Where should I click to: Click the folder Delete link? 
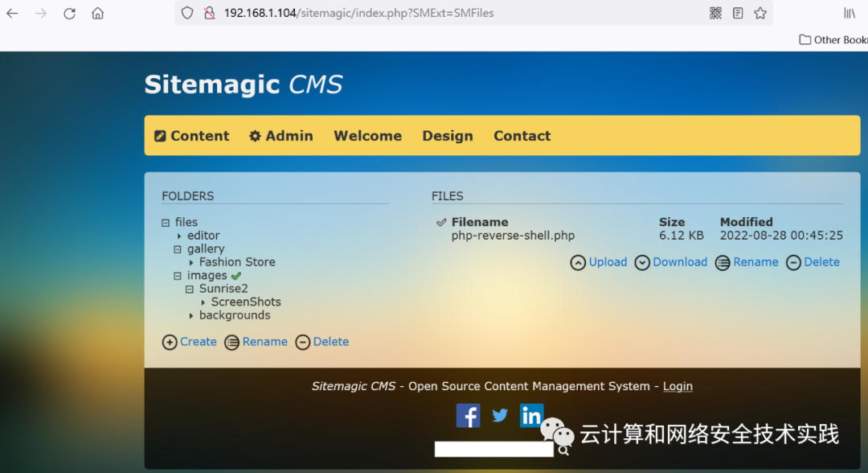(331, 342)
